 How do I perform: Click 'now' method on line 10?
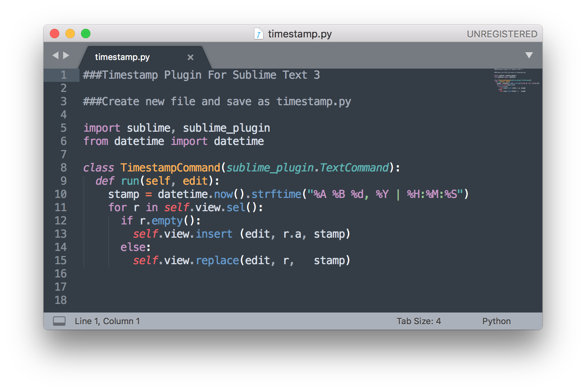pos(223,194)
